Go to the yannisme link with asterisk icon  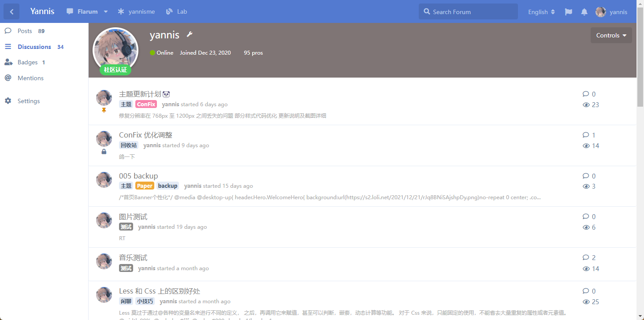(x=136, y=12)
